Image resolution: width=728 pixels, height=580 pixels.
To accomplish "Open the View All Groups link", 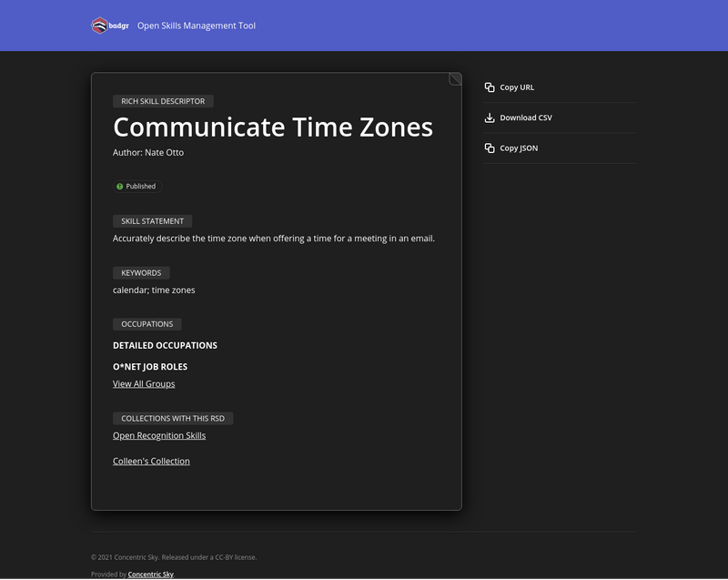I will tap(143, 383).
